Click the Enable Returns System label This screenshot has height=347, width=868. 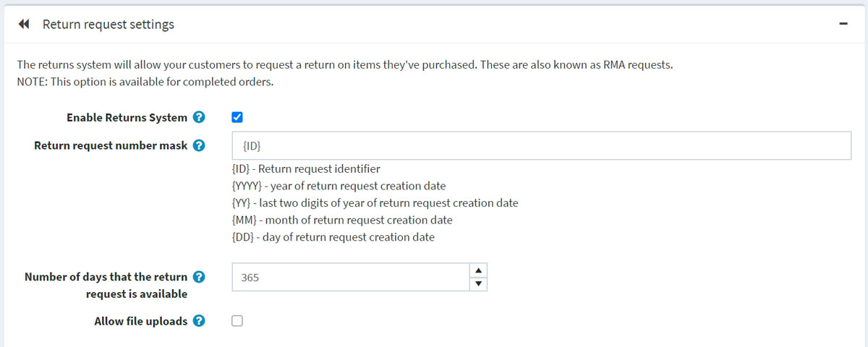[x=127, y=117]
